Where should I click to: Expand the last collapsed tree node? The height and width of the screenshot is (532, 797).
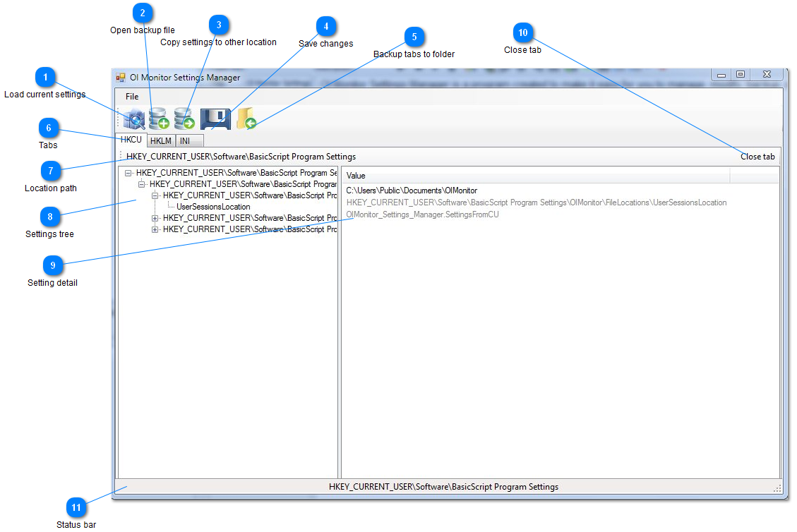point(155,229)
